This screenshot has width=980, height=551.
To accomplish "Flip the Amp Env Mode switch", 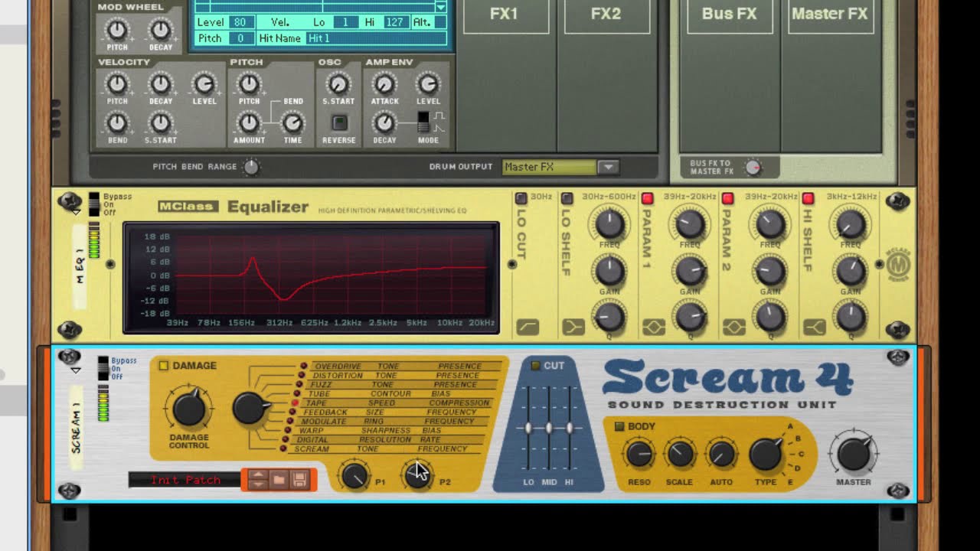I will (423, 121).
